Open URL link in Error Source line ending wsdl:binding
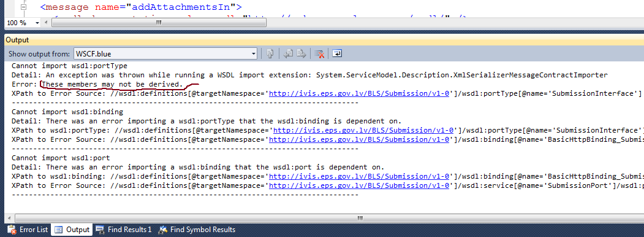 tap(359, 139)
